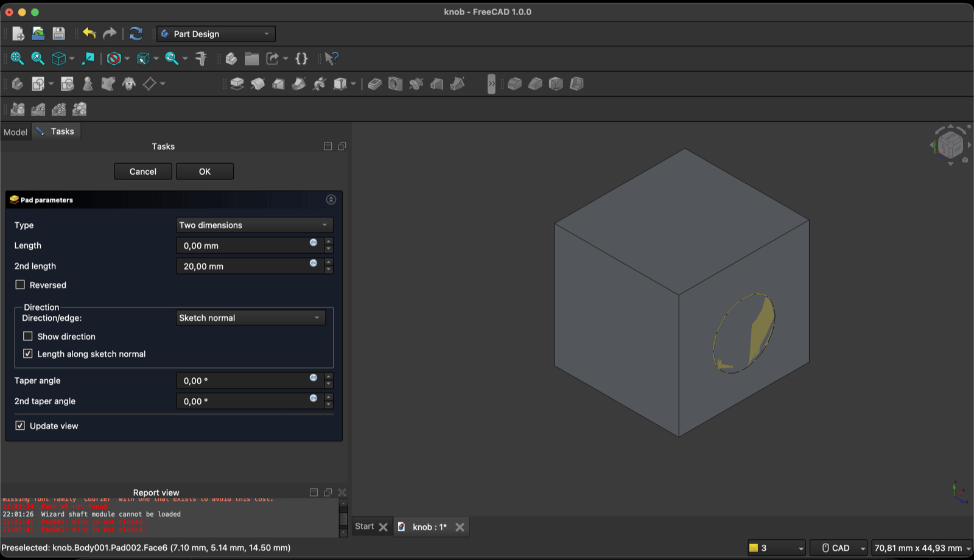Click the Additive Pipe icon
The image size is (974, 560).
pyautogui.click(x=299, y=83)
